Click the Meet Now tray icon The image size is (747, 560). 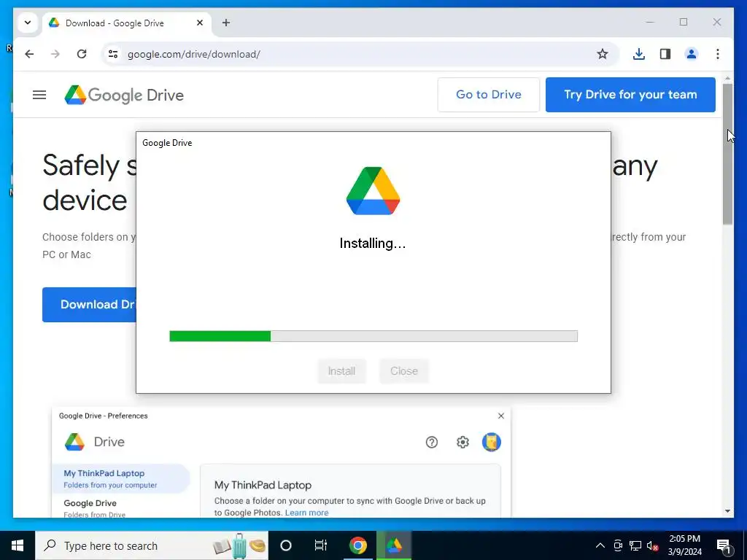click(618, 545)
